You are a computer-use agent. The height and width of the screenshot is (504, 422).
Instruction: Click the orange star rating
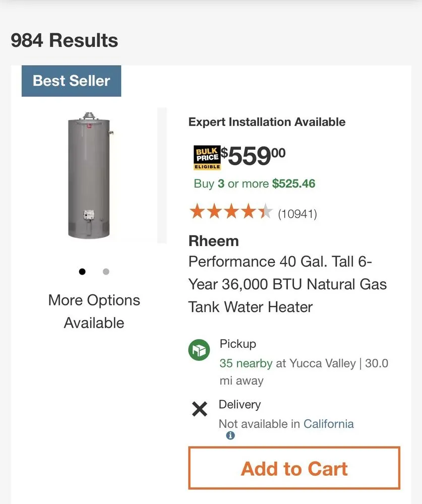pos(231,212)
